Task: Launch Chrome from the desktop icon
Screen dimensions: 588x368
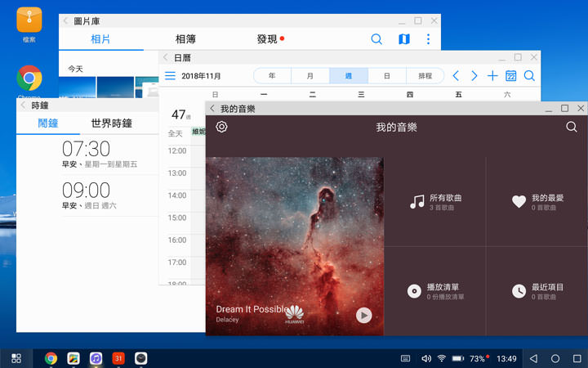Action: click(x=29, y=79)
